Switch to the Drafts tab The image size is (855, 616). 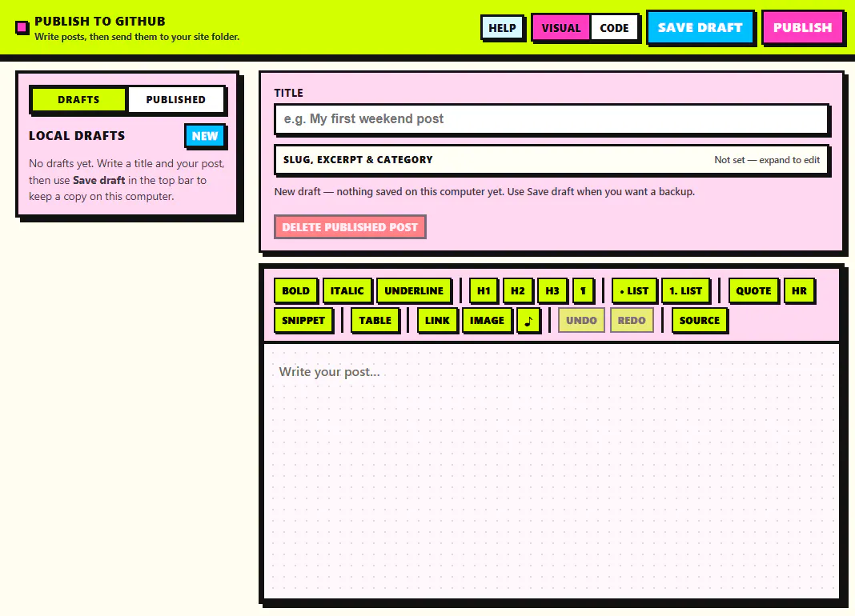coord(78,100)
